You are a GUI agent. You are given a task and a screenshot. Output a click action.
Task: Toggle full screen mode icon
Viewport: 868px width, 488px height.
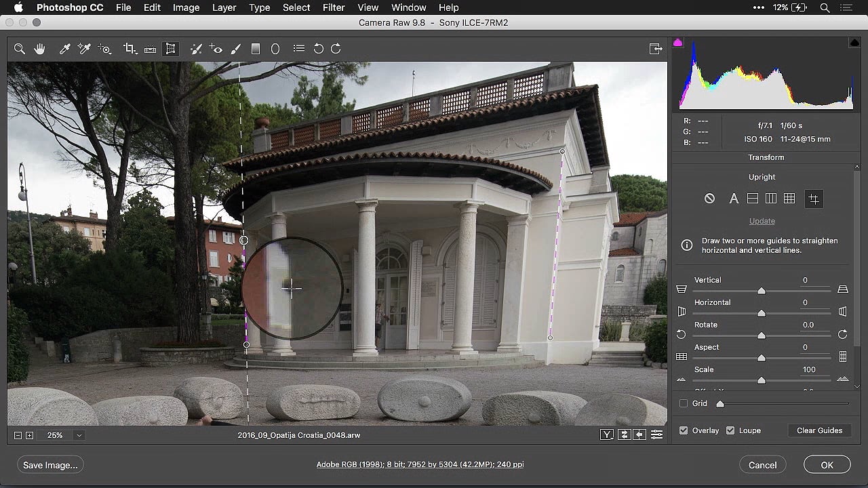(656, 49)
